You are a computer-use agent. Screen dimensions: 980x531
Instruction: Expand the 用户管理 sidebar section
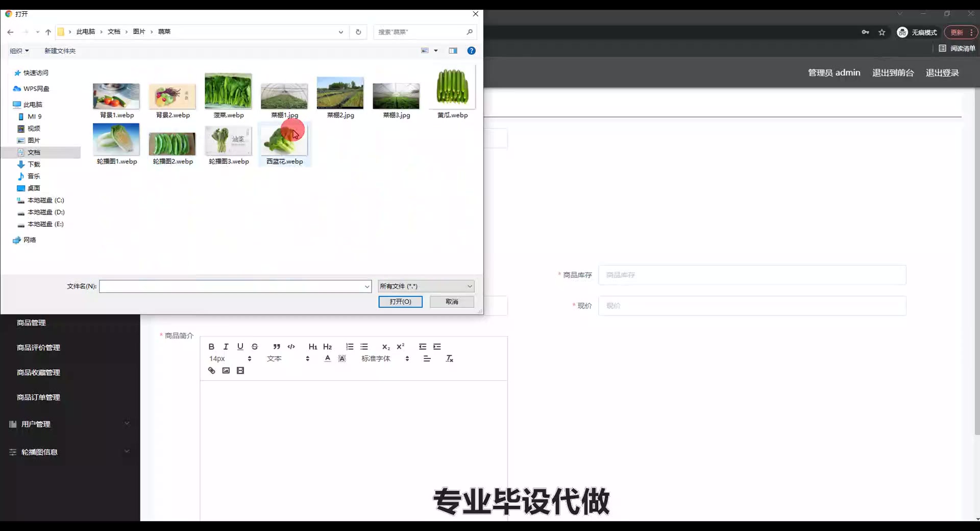(70, 424)
